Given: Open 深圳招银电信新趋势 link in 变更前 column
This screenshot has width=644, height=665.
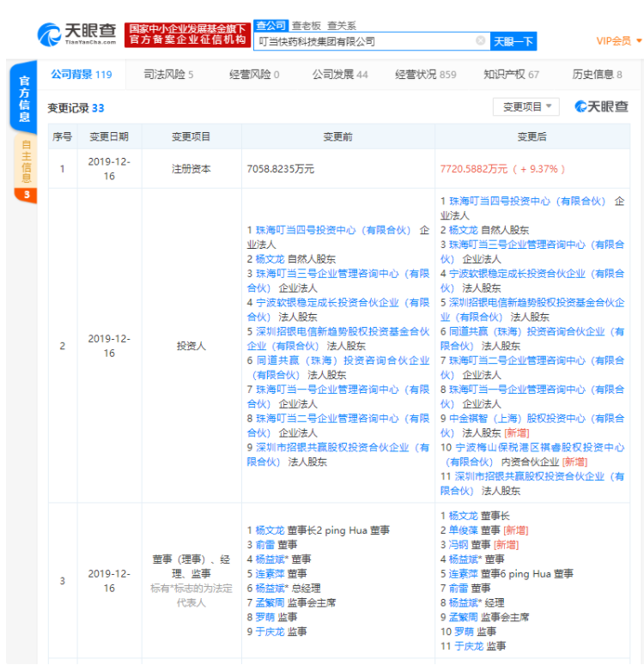Looking at the screenshot, I should [338, 338].
